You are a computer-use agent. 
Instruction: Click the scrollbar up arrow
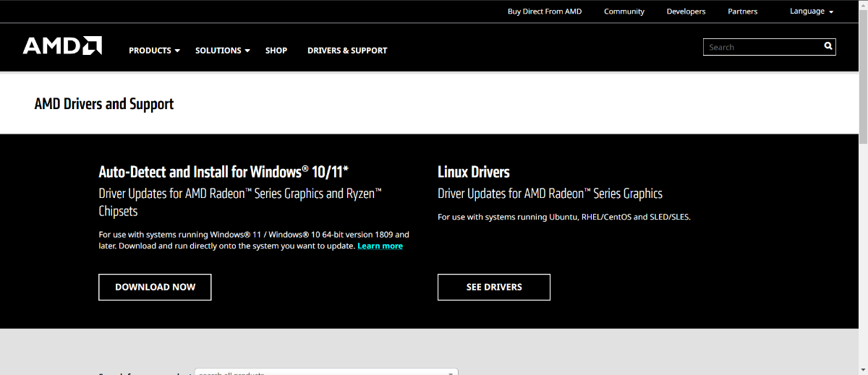tap(863, 5)
